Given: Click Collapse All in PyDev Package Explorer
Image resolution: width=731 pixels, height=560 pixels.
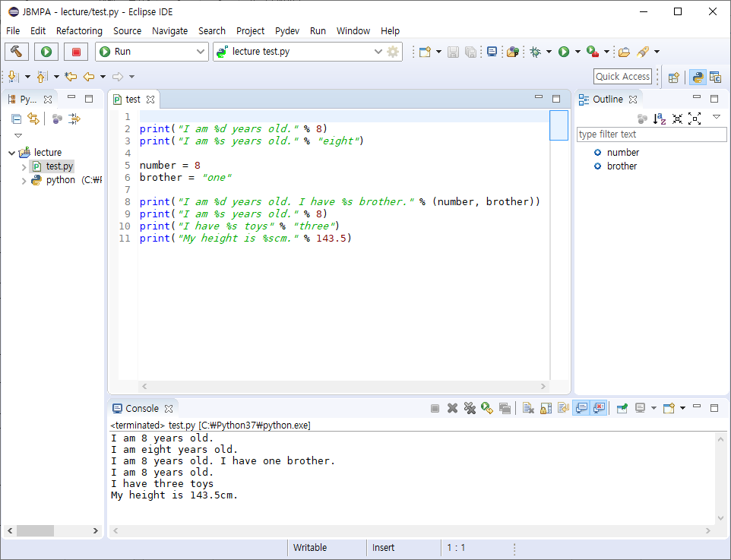Looking at the screenshot, I should 16,119.
